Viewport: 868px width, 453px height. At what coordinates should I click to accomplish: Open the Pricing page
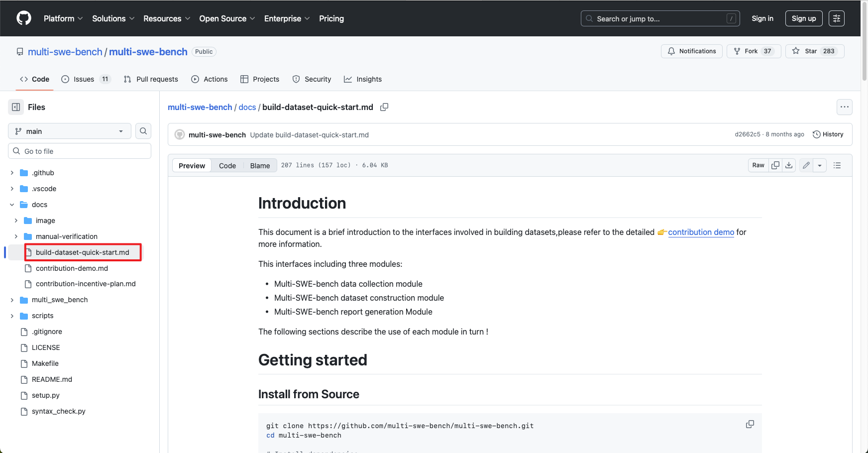tap(331, 18)
